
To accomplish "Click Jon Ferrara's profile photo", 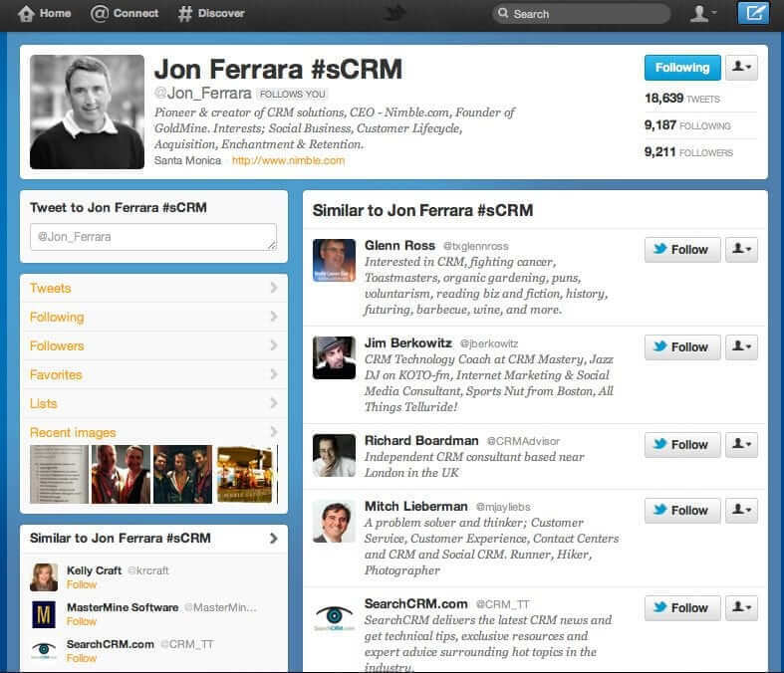I will click(x=87, y=112).
